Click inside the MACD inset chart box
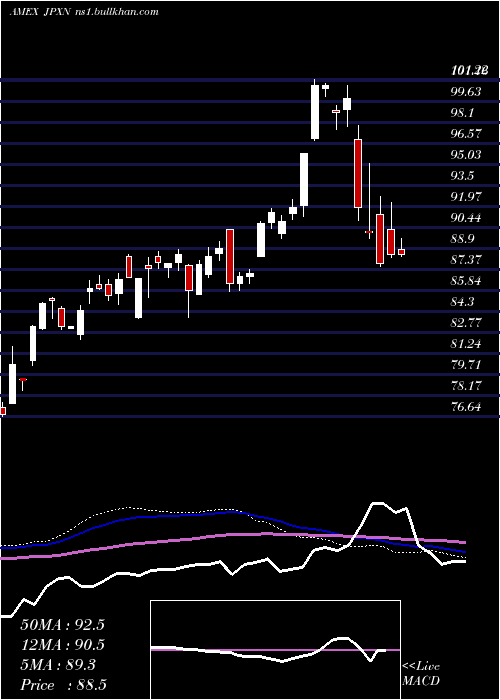 pyautogui.click(x=275, y=650)
